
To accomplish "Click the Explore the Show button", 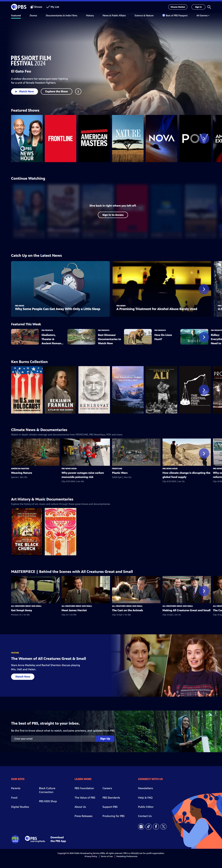I will [57, 92].
